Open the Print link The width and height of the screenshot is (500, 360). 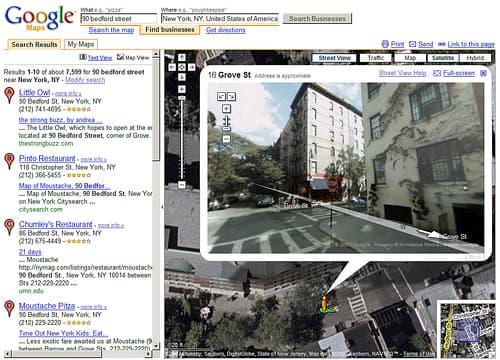(397, 44)
